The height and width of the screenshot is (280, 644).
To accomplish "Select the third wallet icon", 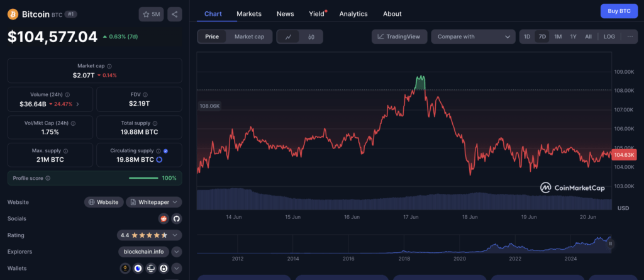I will (151, 269).
